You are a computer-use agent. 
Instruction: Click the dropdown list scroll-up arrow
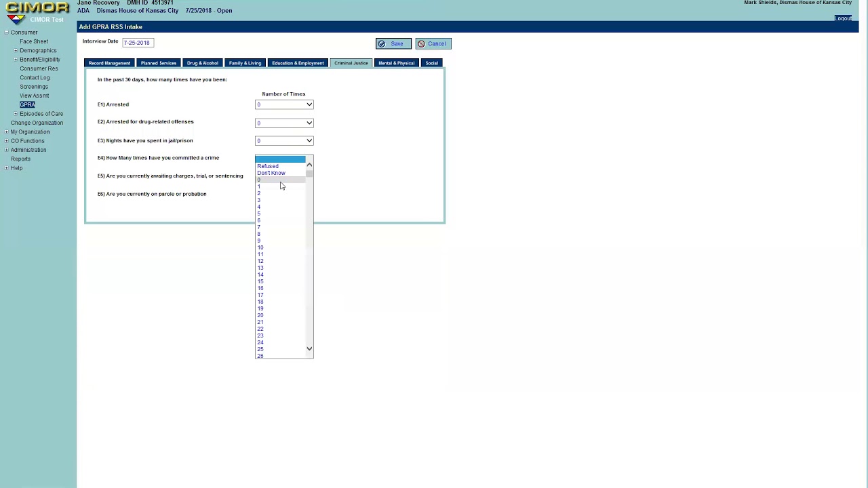point(309,164)
